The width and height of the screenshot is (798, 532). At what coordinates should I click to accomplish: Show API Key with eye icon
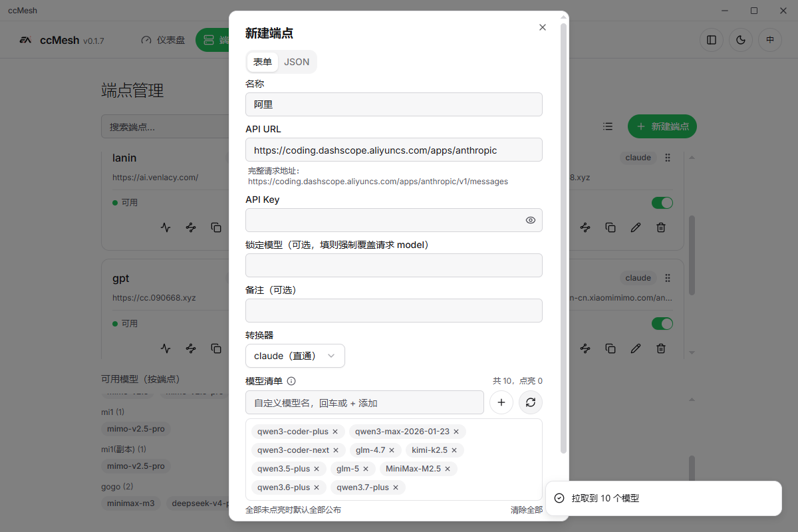pyautogui.click(x=531, y=220)
